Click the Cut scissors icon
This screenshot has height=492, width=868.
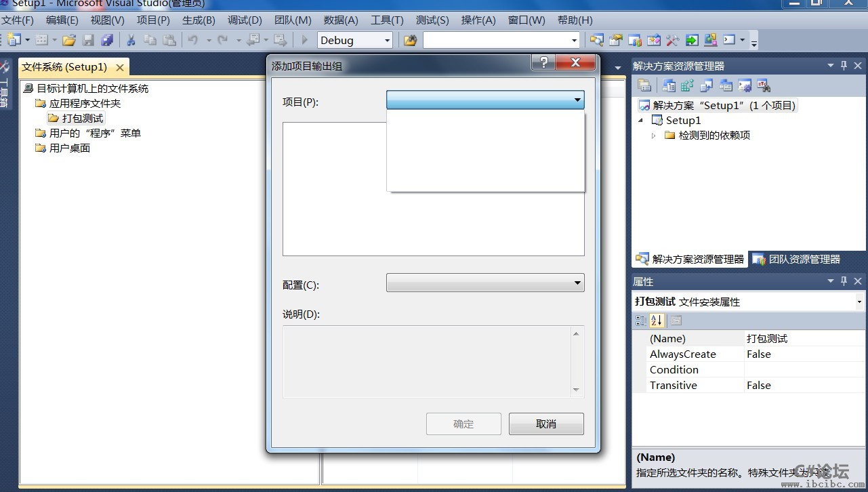click(131, 41)
